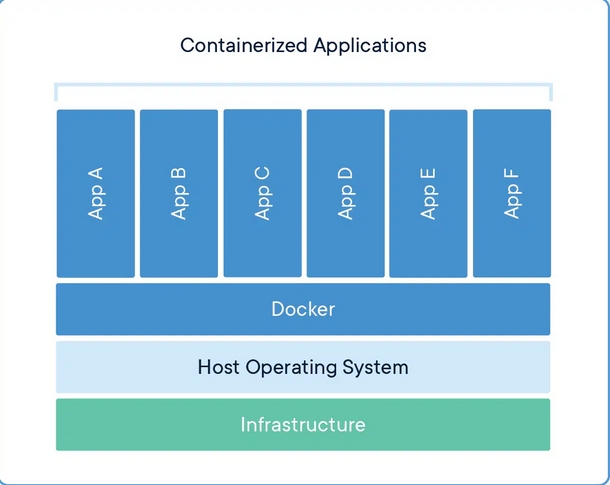Image resolution: width=610 pixels, height=485 pixels.
Task: Select the green Infrastructure layer
Action: (x=303, y=425)
